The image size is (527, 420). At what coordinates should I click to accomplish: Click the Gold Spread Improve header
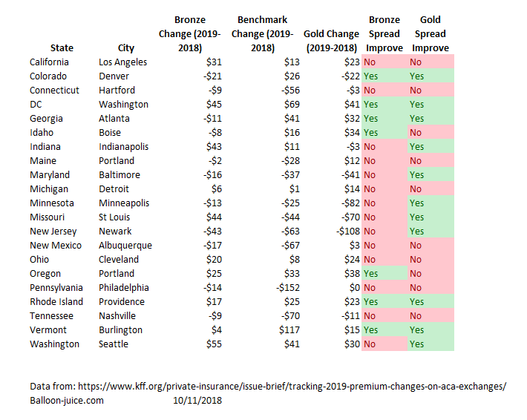click(431, 34)
